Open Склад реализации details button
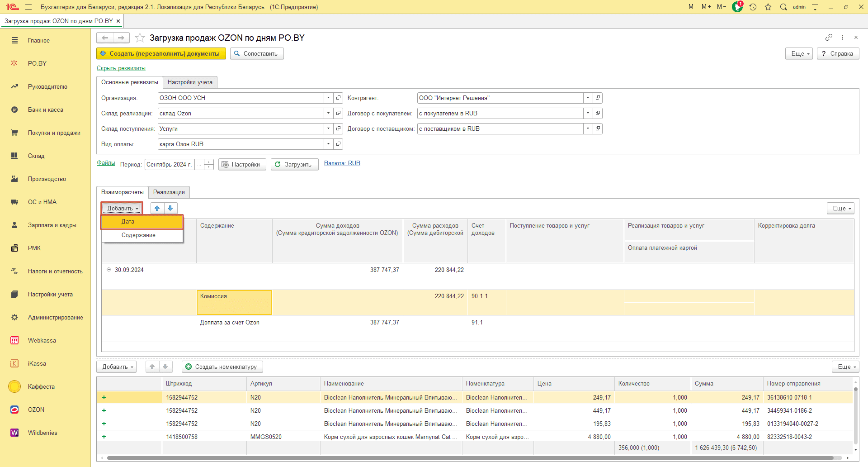This screenshot has height=467, width=868. (338, 113)
